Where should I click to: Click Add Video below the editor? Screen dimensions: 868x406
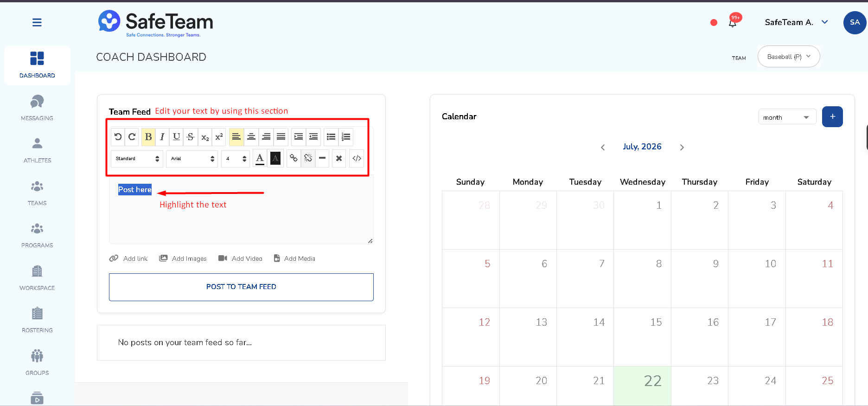point(240,258)
